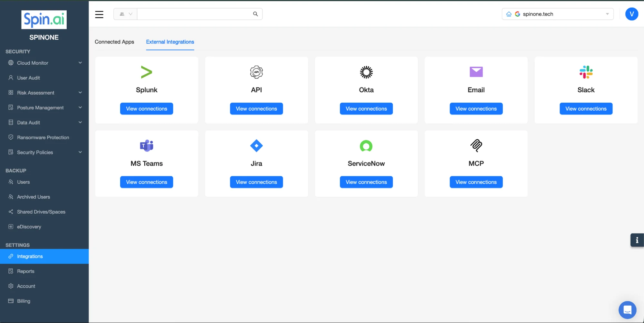This screenshot has height=323, width=644.
Task: Expand the Posture Management chevron
Action: 80,107
